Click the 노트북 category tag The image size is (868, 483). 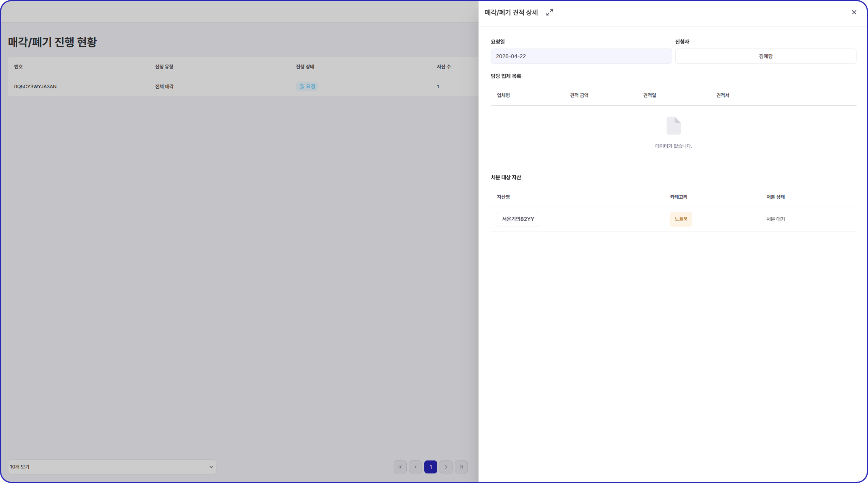click(681, 219)
